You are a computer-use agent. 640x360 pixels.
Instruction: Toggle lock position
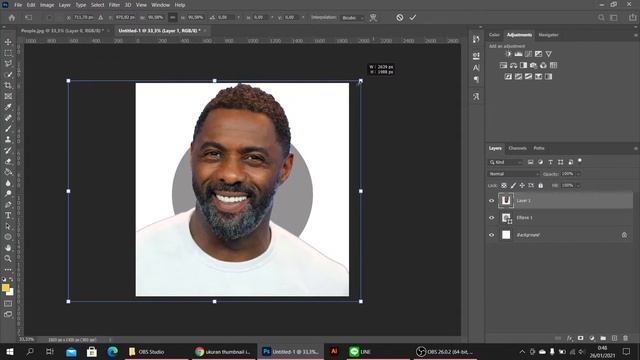click(x=522, y=185)
